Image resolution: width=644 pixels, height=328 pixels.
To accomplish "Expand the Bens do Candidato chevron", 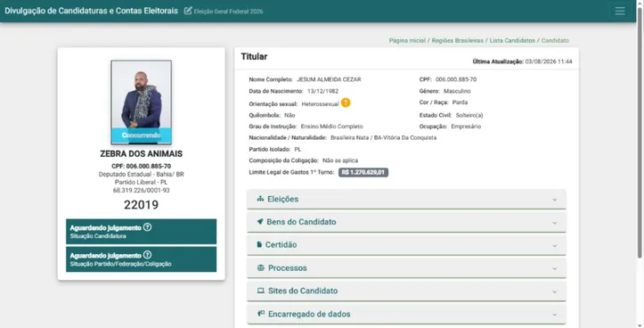I will 554,223.
